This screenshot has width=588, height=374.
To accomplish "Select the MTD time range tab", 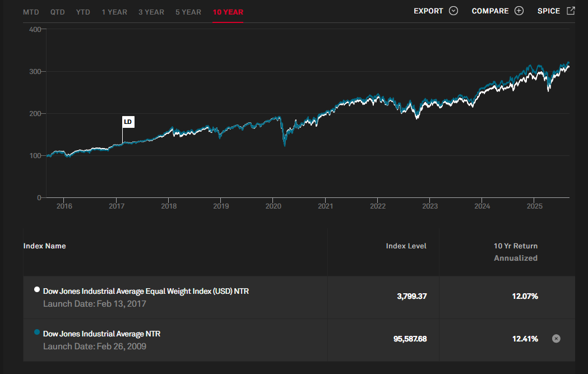I will 31,12.
